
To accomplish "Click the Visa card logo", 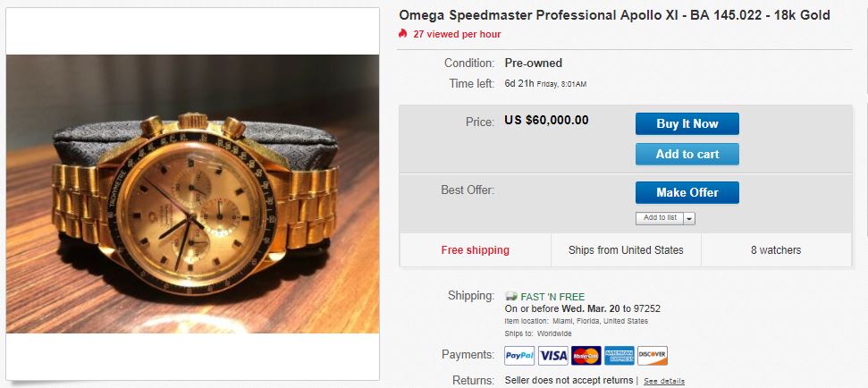I will [553, 356].
